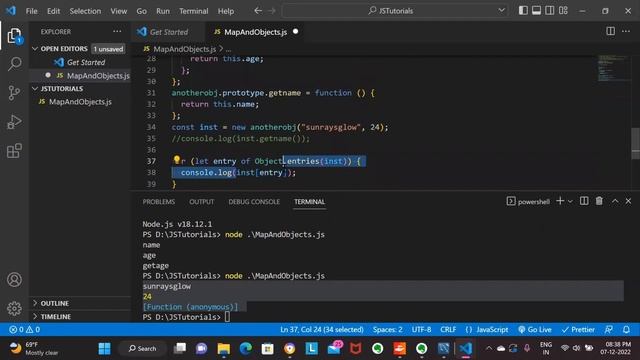
Task: Collapse the Open Editors section
Action: click(64, 49)
